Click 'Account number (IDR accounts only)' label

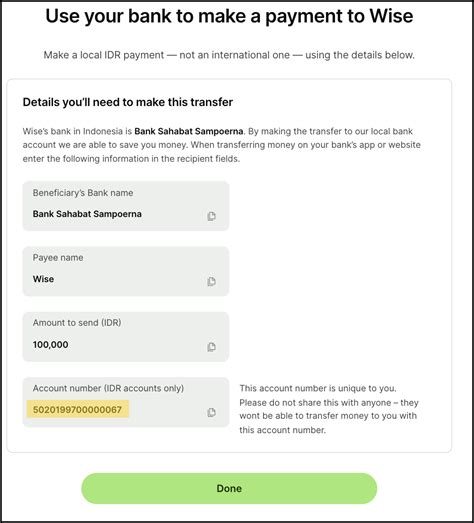tap(108, 388)
